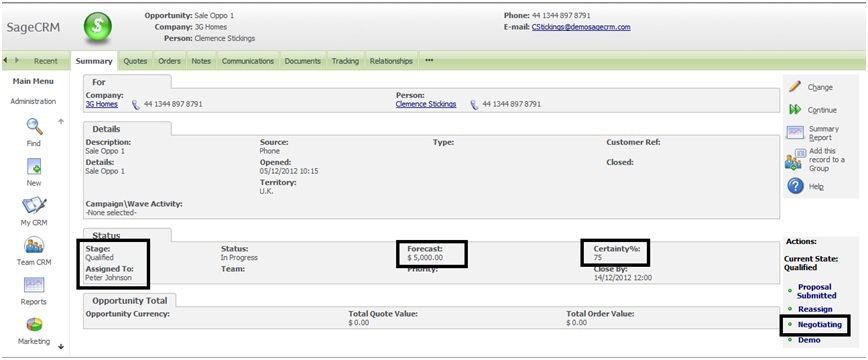This screenshot has height=360, width=868.
Task: Open the Summary Report icon
Action: pyautogui.click(x=795, y=132)
